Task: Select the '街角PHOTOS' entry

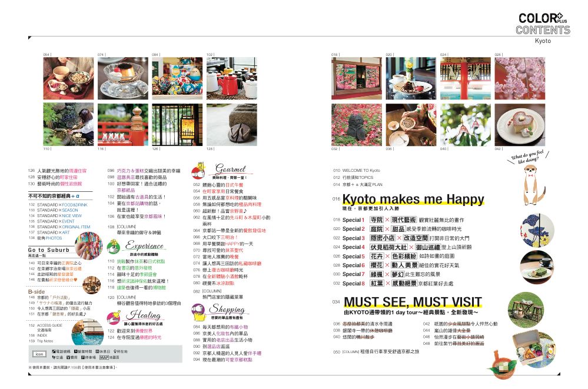Action: (46, 238)
